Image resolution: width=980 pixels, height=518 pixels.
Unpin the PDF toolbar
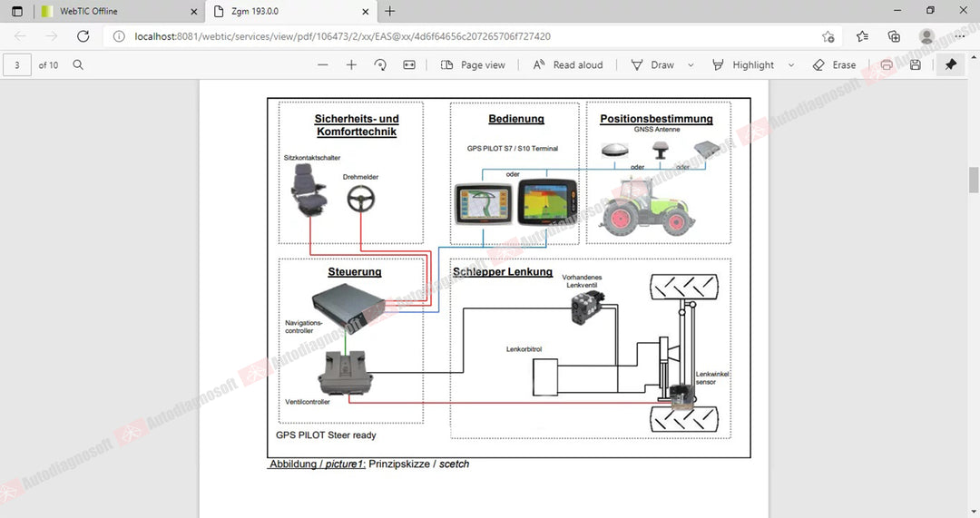951,65
